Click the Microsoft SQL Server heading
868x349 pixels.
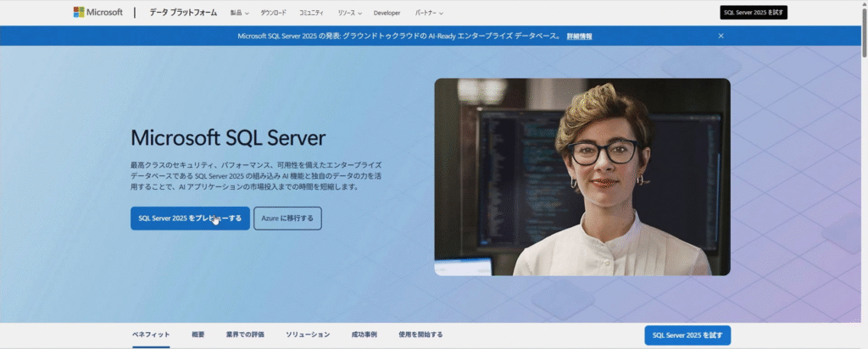[228, 138]
